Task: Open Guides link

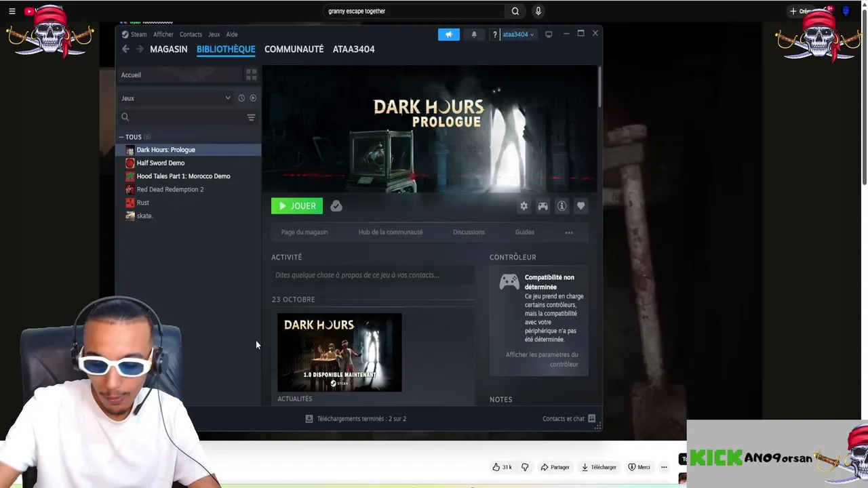Action: click(x=525, y=232)
